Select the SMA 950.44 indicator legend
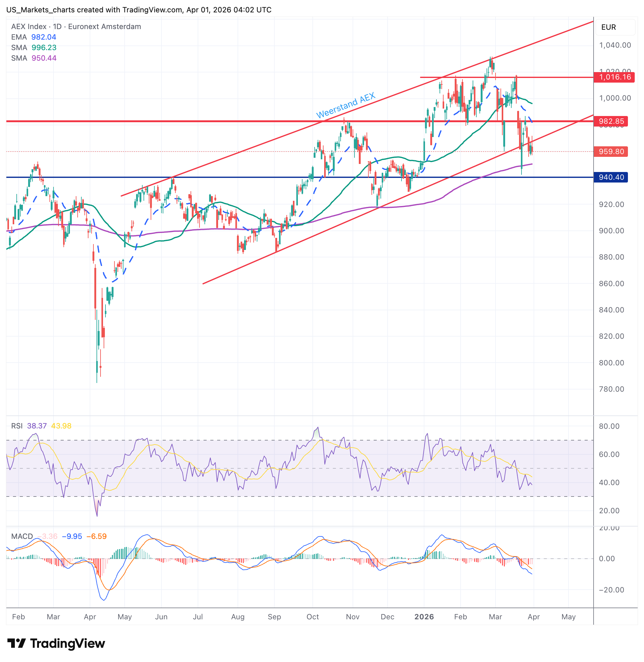 tap(33, 58)
